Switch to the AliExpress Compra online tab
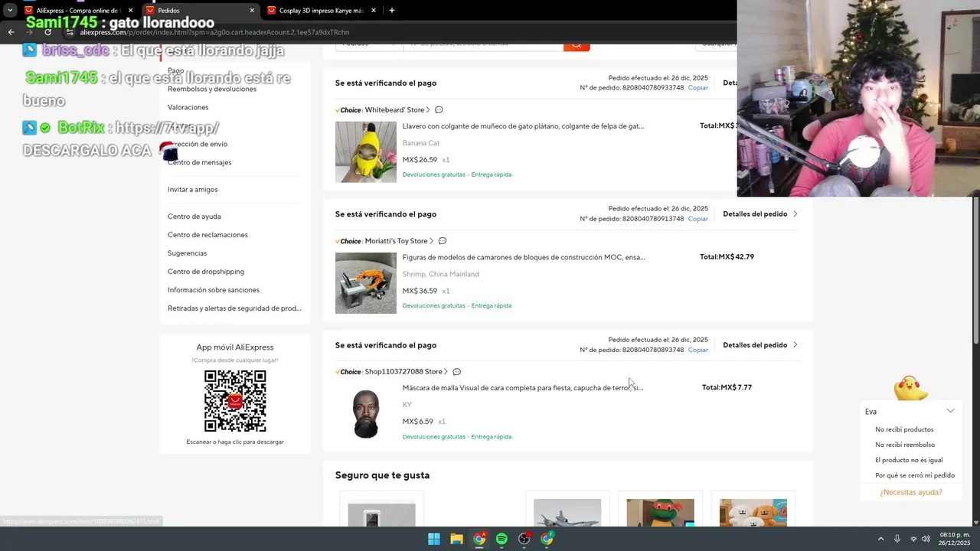The height and width of the screenshot is (551, 980). pos(77,11)
